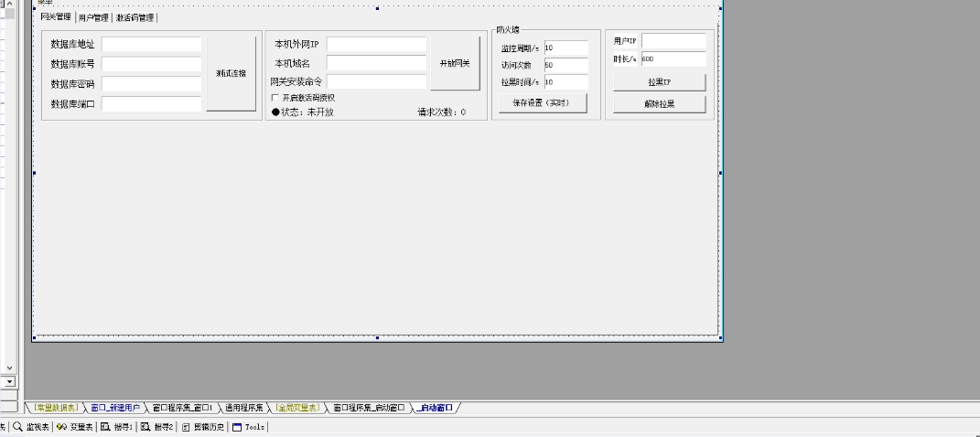Focus the 数据库账号 input field
Screen dimensions: 980x437
[x=151, y=64]
